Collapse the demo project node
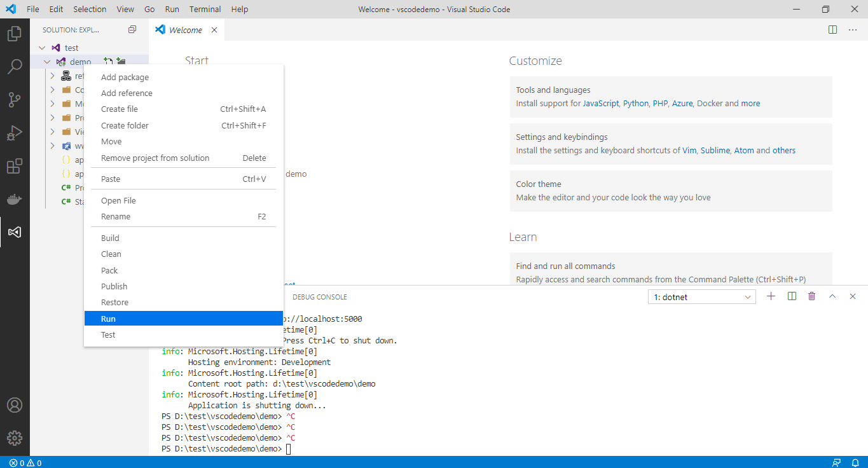868x468 pixels. coord(47,62)
